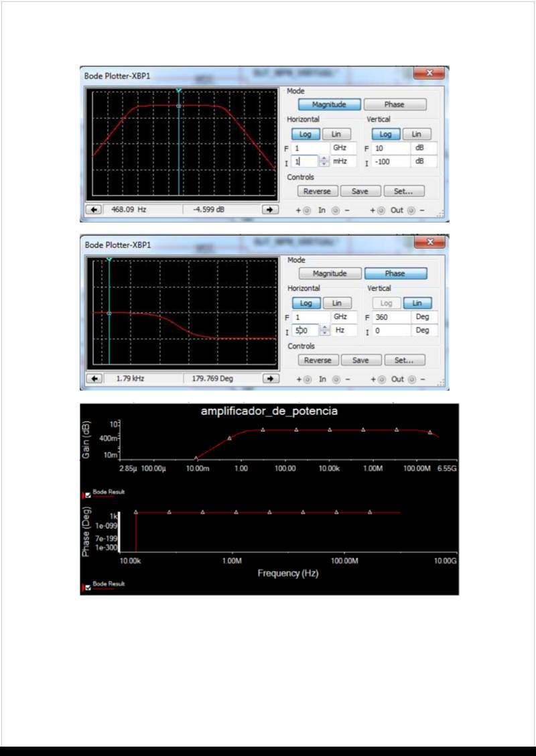This screenshot has height=756, width=536.
Task: Switch to Magnitude mode in the Deg plotter
Action: pyautogui.click(x=329, y=273)
